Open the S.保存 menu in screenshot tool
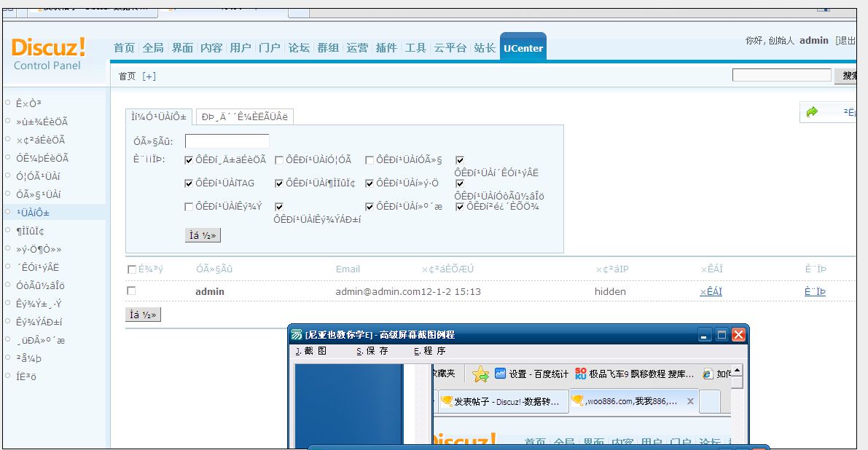Screen dimensions: 868x450 click(372, 351)
